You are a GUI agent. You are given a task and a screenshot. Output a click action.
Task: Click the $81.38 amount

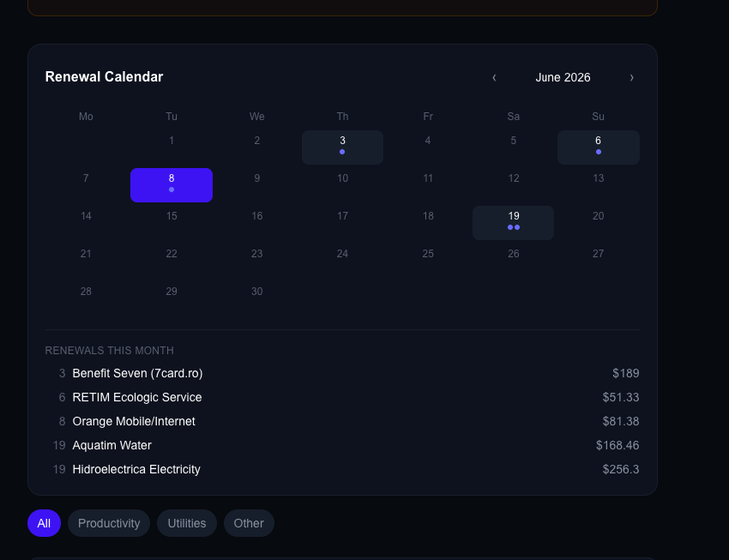point(621,422)
